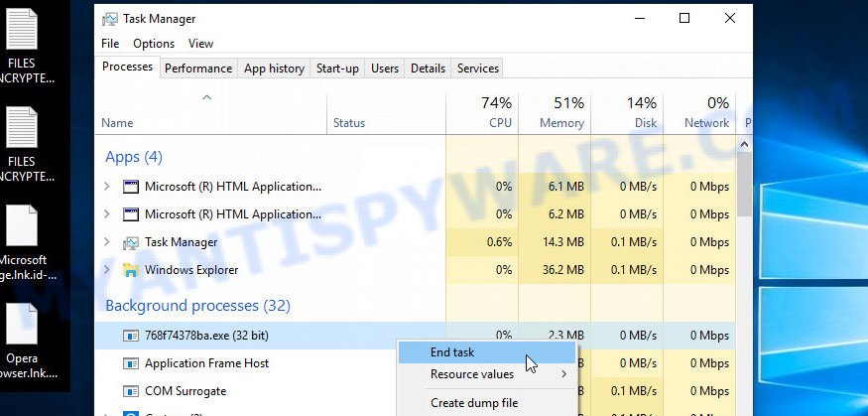The width and height of the screenshot is (868, 416).
Task: Click the Application Frame Host icon
Action: (131, 363)
